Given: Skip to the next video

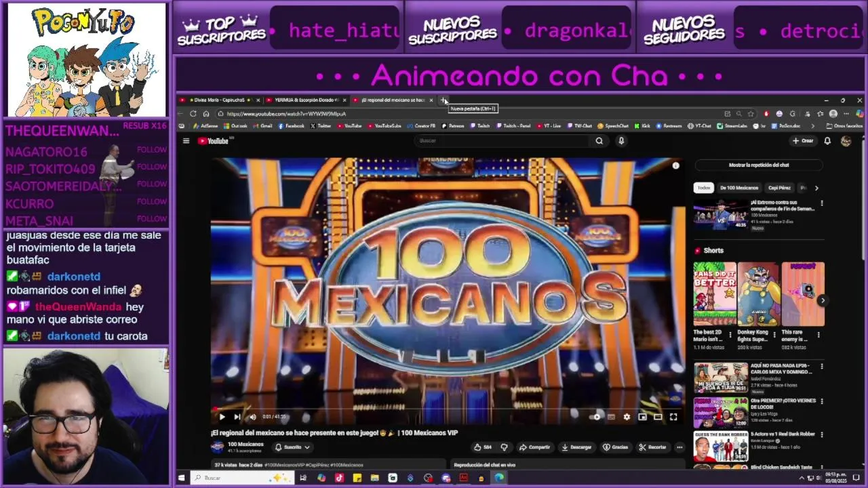Looking at the screenshot, I should [237, 417].
